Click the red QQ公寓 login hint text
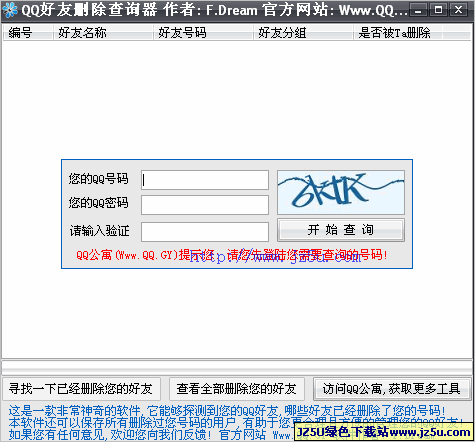The width and height of the screenshot is (475, 442). pyautogui.click(x=232, y=255)
